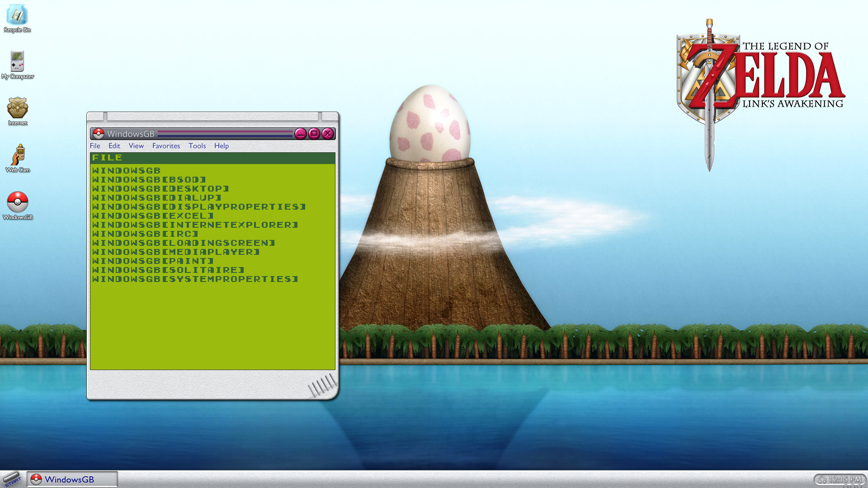868x488 pixels.
Task: Open the Web Cam desktop icon
Action: [18, 158]
